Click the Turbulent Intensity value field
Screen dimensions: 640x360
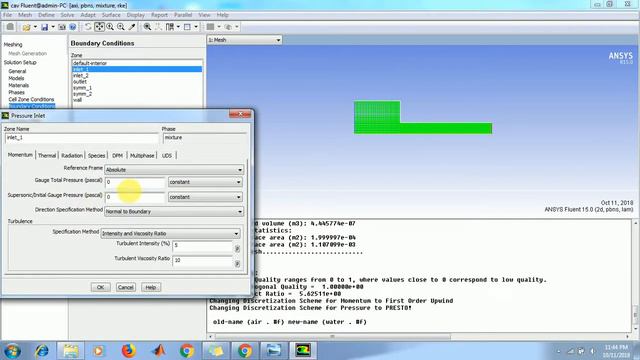202,245
